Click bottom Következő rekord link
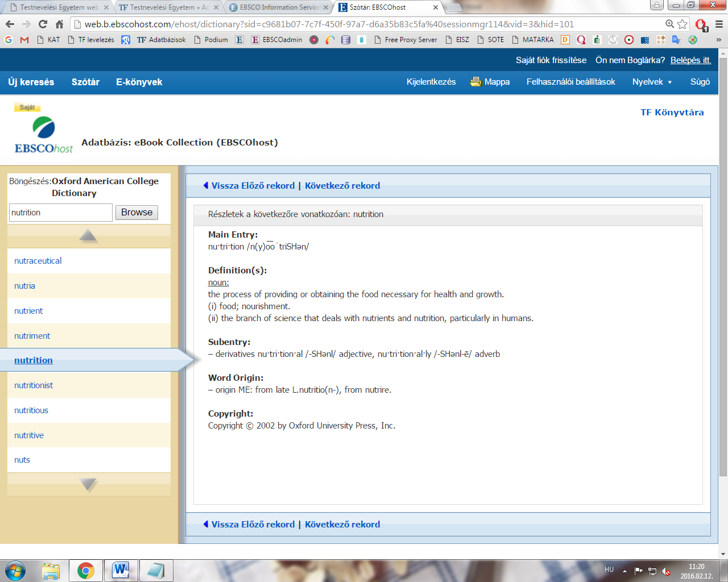This screenshot has width=728, height=582. point(342,525)
